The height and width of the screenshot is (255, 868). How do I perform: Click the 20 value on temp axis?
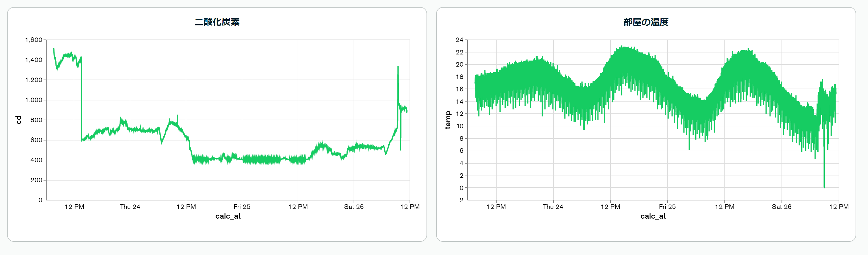pos(459,65)
